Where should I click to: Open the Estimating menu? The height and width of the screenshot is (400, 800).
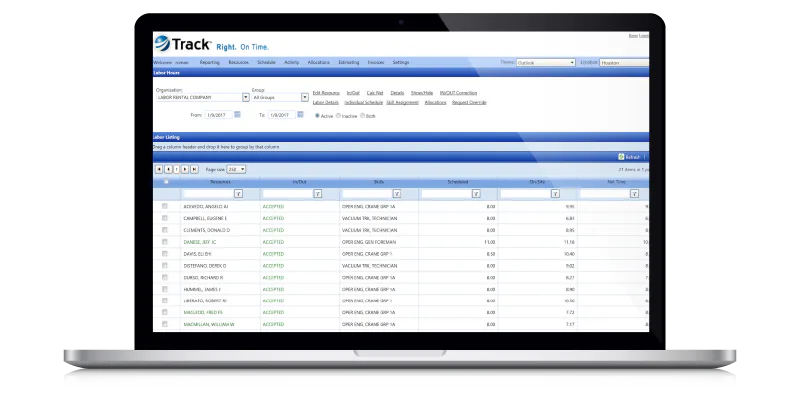coord(348,62)
